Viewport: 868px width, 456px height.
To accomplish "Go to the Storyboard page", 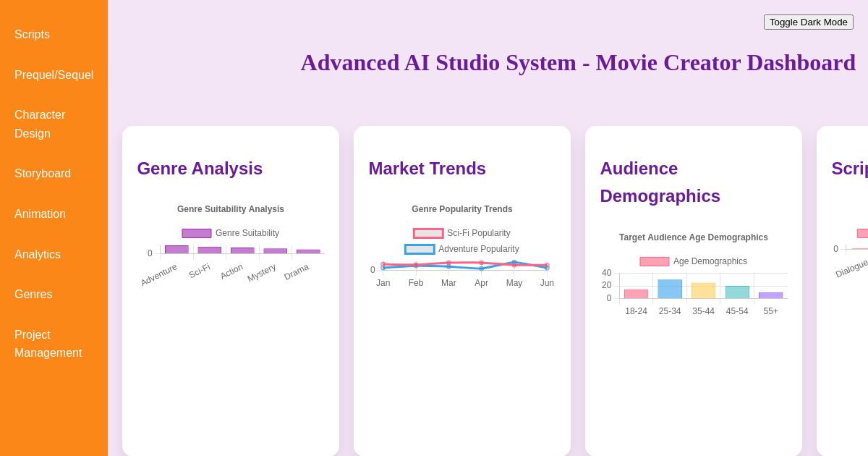I will click(43, 174).
